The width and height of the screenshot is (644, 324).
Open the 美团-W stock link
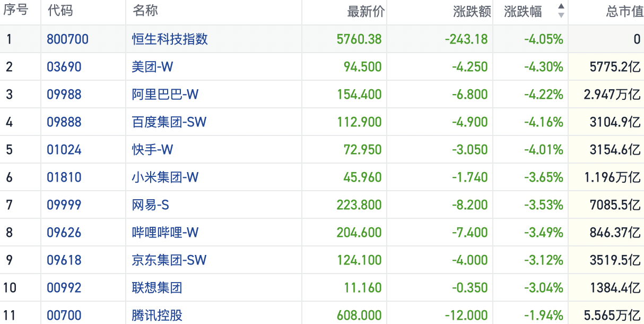(152, 67)
